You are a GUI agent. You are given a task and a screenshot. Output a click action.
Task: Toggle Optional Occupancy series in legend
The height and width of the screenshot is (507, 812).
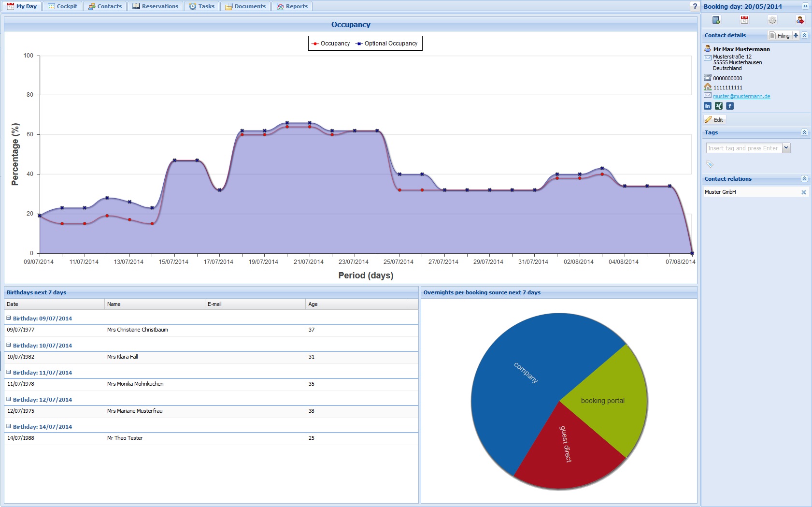[386, 43]
